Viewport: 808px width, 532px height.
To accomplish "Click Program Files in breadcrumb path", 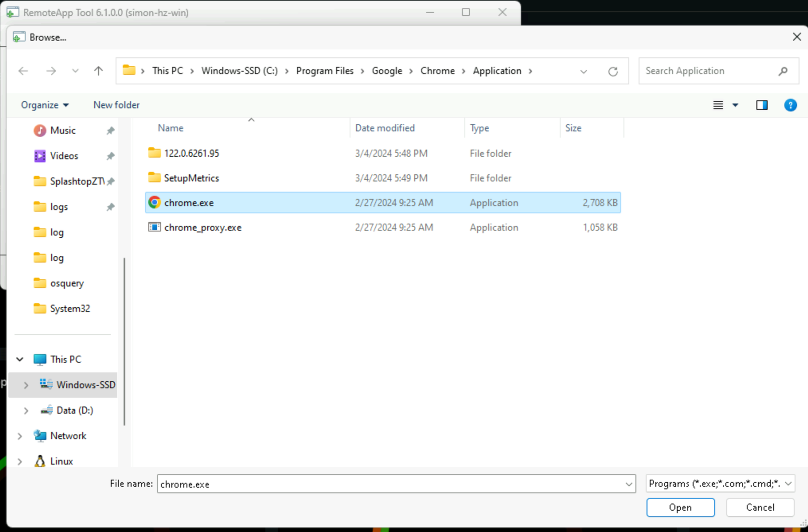I will 324,71.
